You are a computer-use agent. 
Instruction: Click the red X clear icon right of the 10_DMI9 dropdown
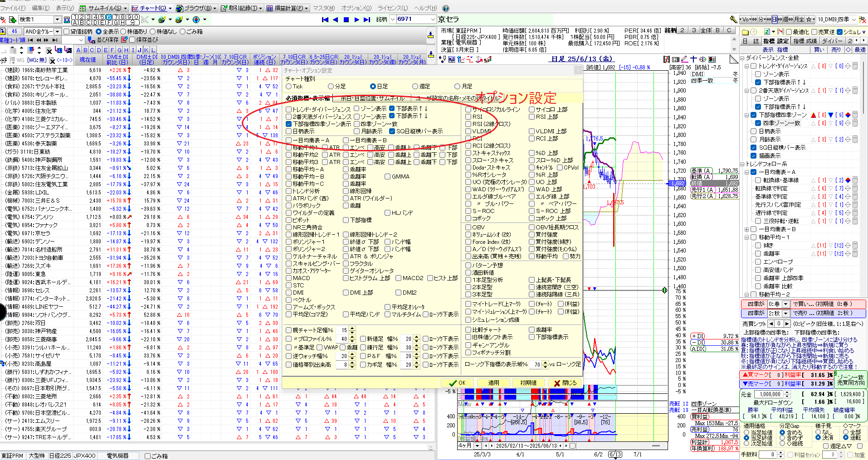point(863,19)
